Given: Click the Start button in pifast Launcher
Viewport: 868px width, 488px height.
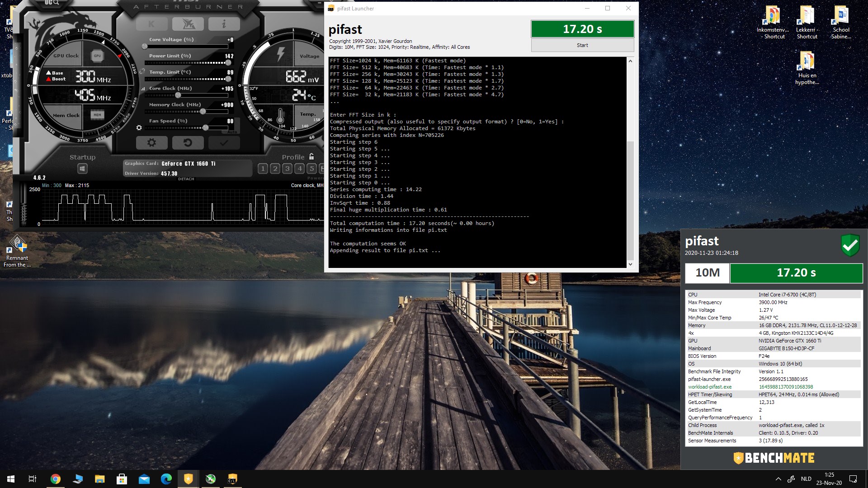Looking at the screenshot, I should coord(582,45).
